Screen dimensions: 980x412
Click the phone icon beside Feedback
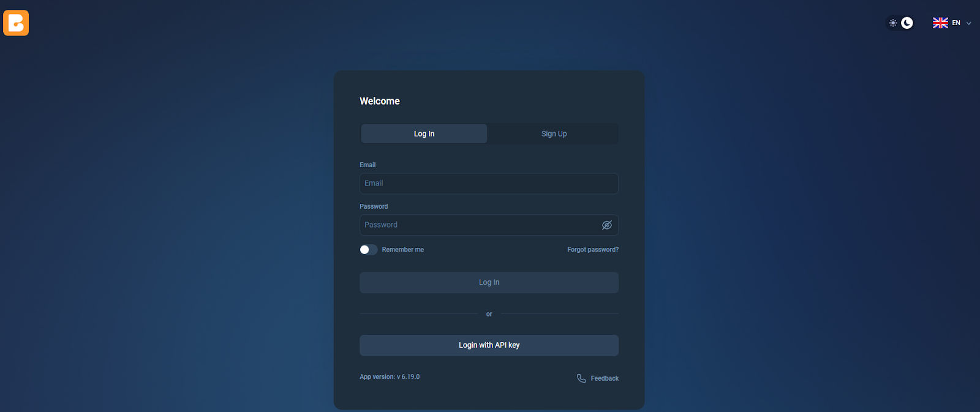pos(581,378)
